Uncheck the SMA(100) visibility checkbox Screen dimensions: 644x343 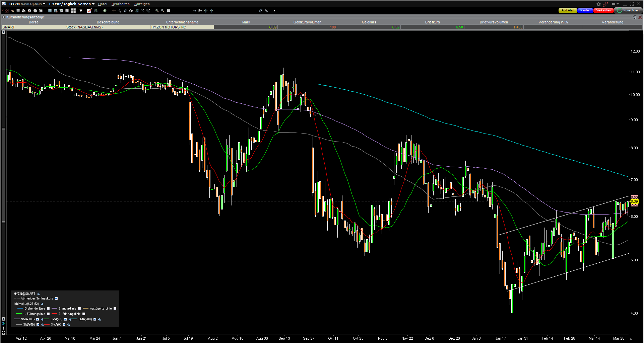pyautogui.click(x=38, y=319)
